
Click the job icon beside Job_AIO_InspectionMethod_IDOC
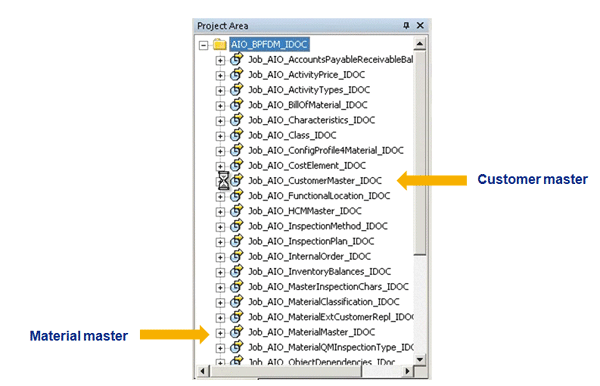236,225
